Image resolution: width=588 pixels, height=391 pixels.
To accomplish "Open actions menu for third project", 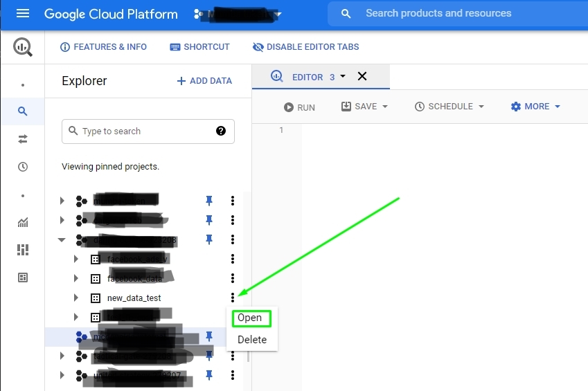I will point(233,239).
